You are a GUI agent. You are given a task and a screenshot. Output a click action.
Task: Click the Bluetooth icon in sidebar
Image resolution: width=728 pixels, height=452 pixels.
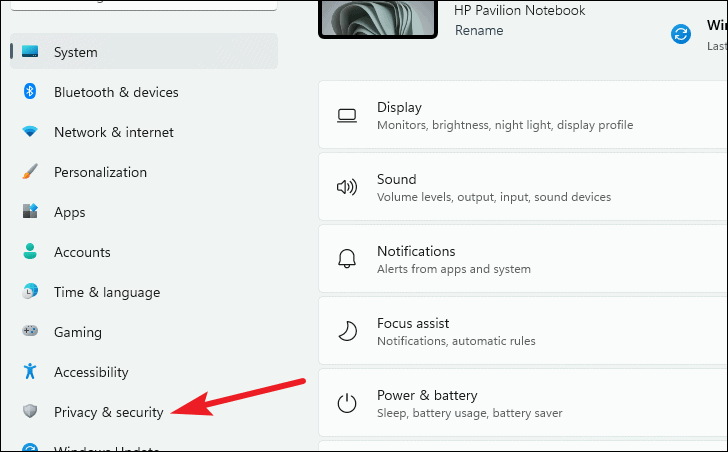30,91
